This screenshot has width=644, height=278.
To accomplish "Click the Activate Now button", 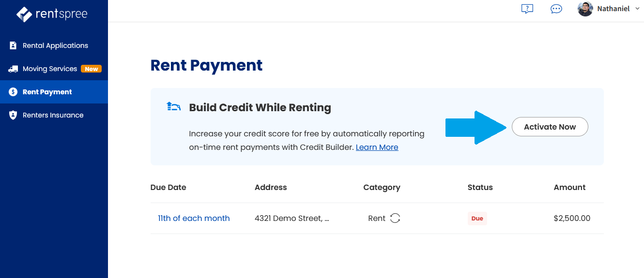I will pyautogui.click(x=550, y=127).
